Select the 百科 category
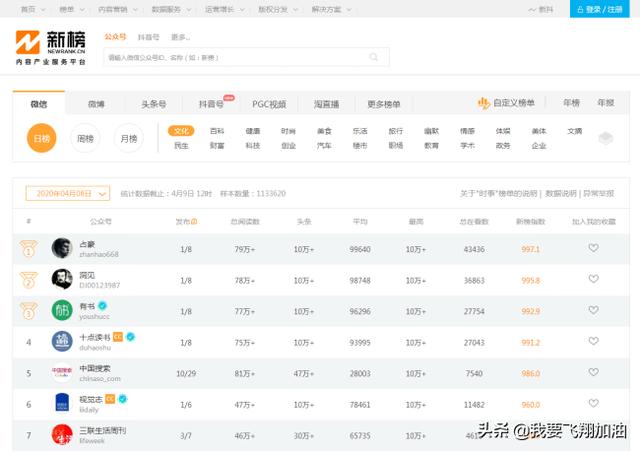640x452 pixels. (x=217, y=131)
